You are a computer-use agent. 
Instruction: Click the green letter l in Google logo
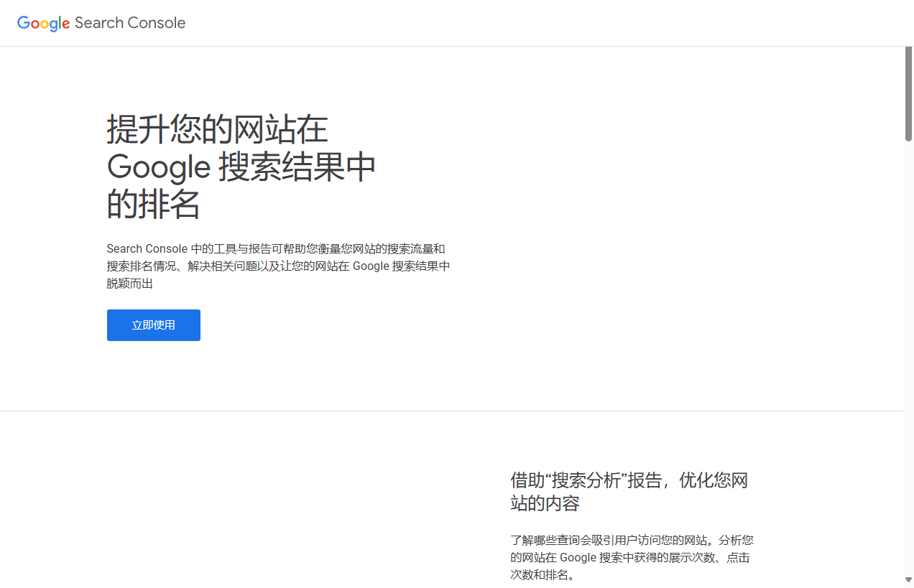click(60, 22)
